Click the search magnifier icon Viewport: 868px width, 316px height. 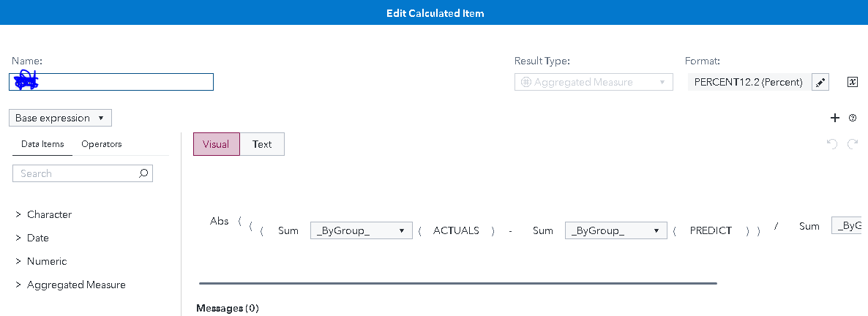(x=143, y=173)
